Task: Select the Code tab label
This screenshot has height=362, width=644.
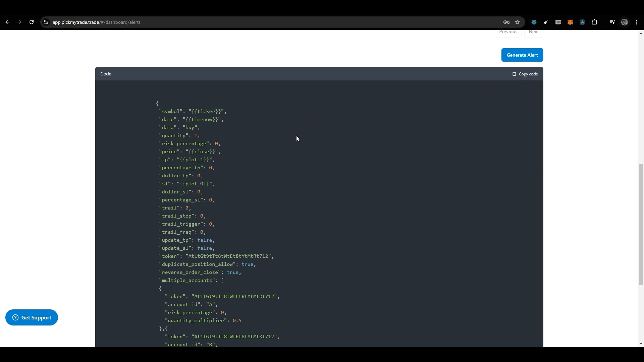Action: tap(106, 74)
